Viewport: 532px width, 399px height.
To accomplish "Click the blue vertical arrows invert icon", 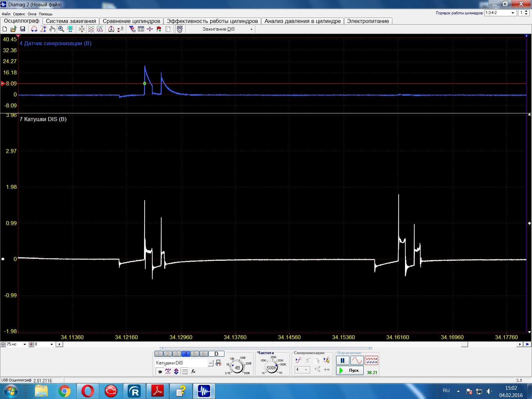I will coord(176,371).
